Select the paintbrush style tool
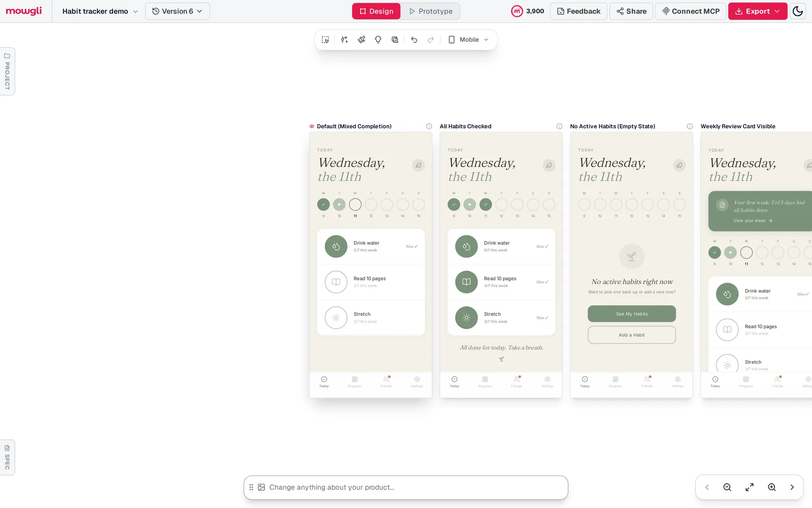 (x=361, y=40)
